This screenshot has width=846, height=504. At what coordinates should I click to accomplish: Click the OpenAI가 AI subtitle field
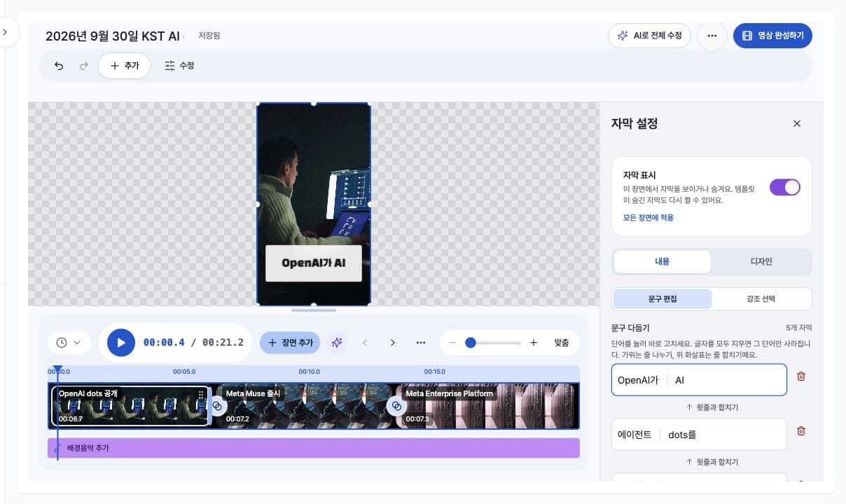tap(699, 380)
